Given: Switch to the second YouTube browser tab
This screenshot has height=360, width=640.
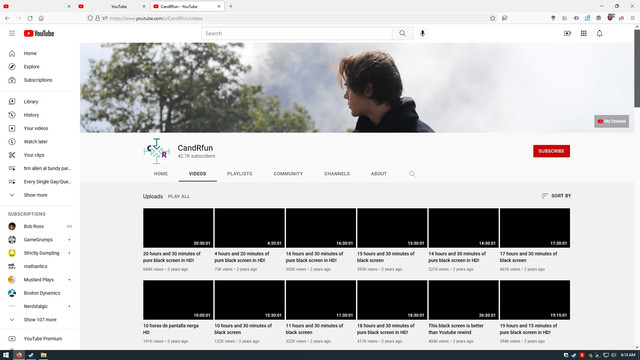Looking at the screenshot, I should pyautogui.click(x=112, y=6).
